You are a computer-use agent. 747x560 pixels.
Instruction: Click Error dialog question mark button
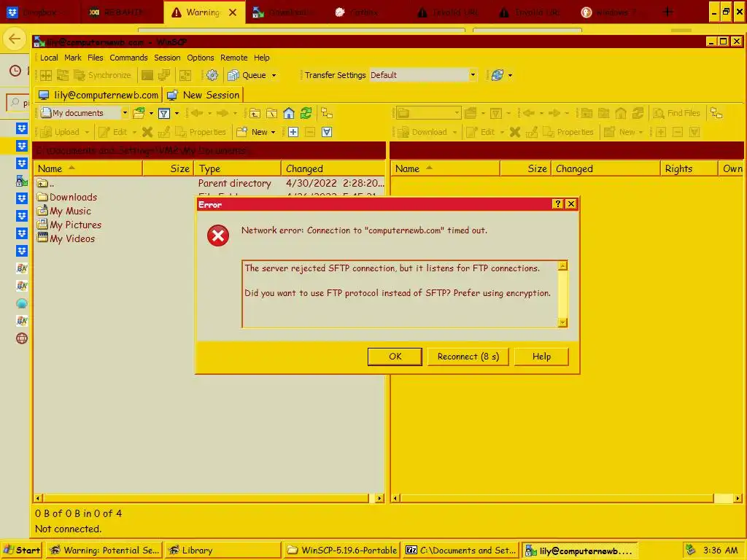pos(557,204)
